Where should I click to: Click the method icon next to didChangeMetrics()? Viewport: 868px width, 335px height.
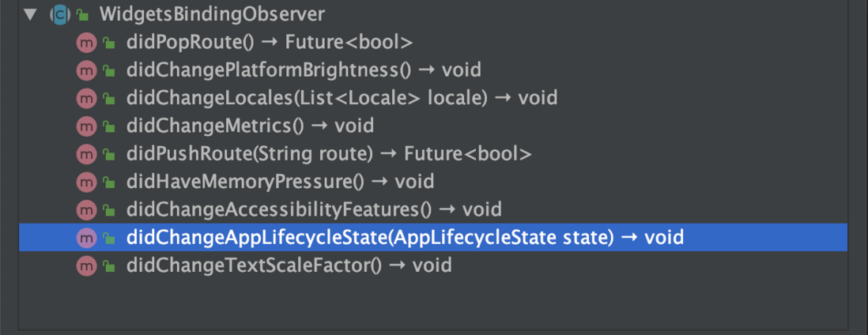pyautogui.click(x=86, y=126)
